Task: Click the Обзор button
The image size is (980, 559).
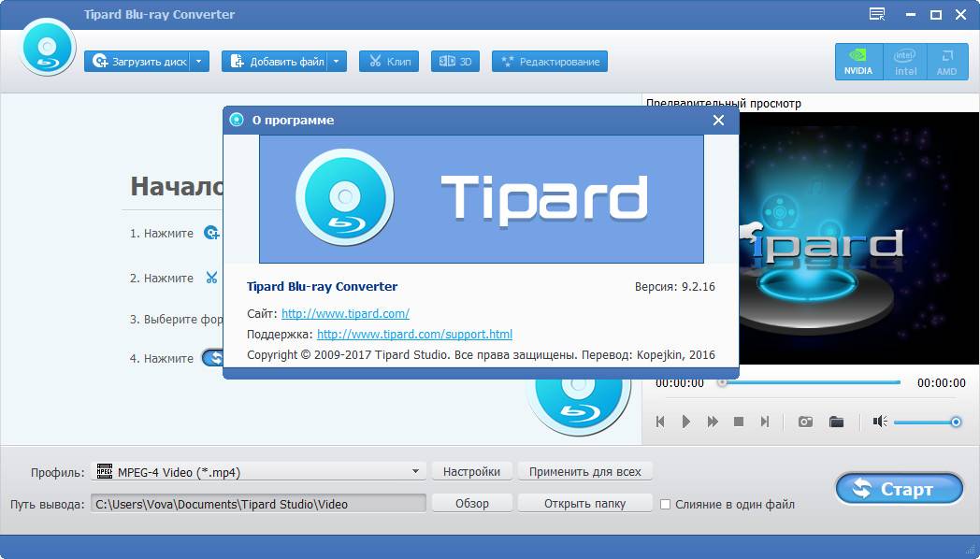Action: 472,504
